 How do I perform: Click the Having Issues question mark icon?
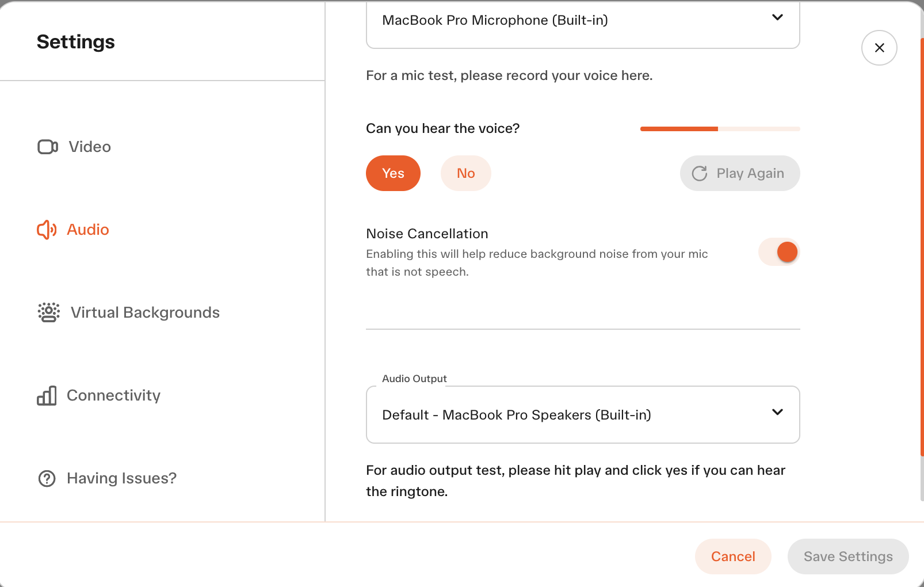(x=47, y=478)
